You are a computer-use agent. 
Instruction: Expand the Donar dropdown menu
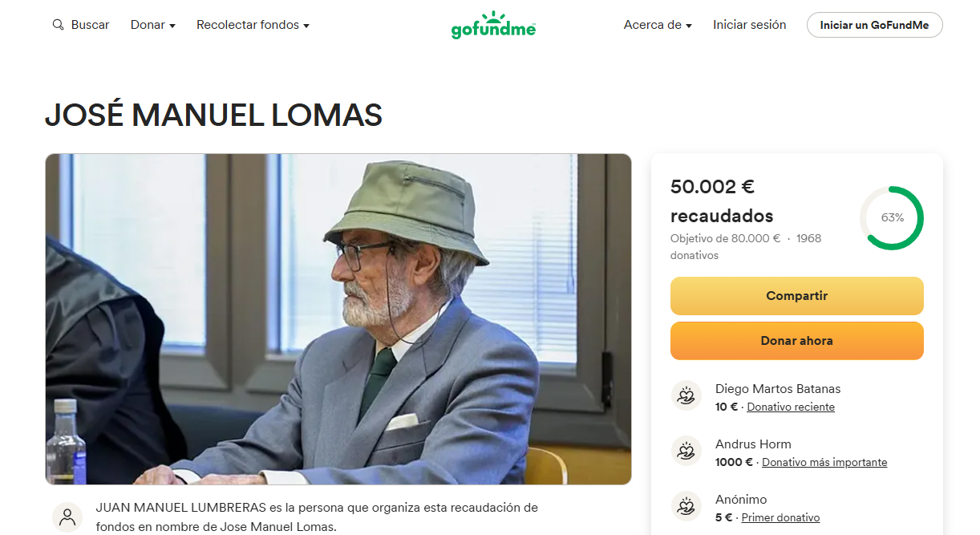pos(153,25)
